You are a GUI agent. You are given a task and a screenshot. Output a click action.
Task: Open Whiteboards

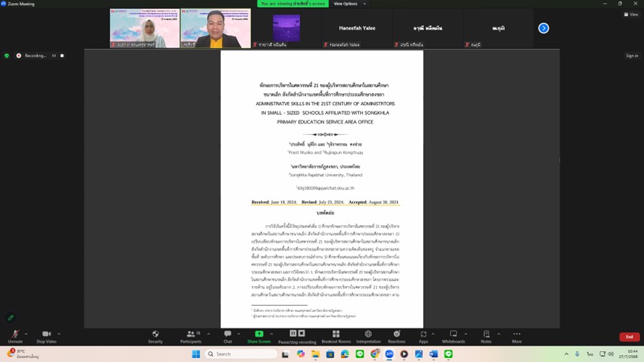453,337
